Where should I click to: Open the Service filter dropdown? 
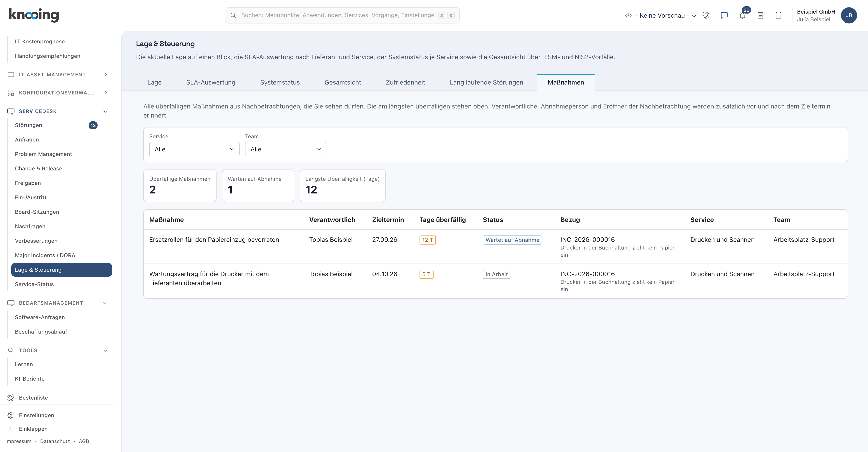(194, 149)
